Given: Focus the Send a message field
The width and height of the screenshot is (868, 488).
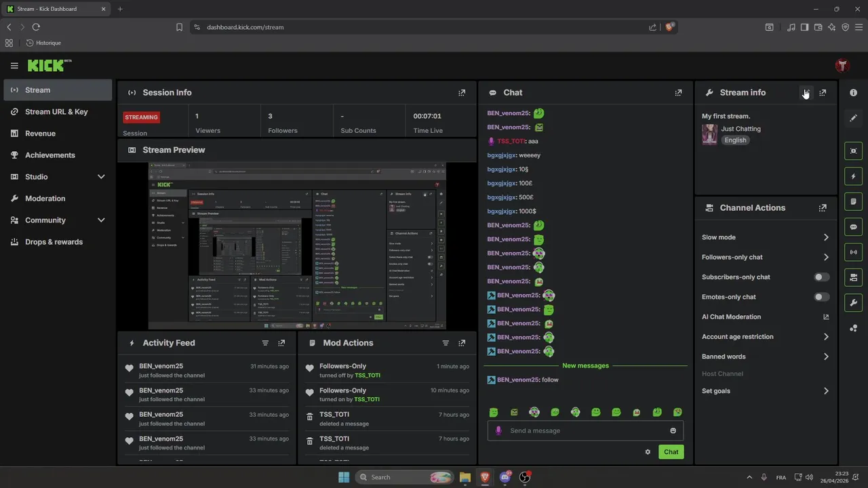Looking at the screenshot, I should pyautogui.click(x=585, y=430).
